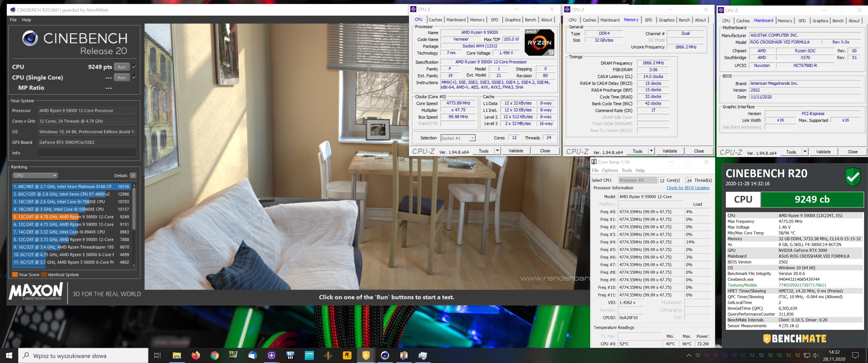Open the equalizer bars app on taskbar
The height and width of the screenshot is (363, 868).
point(290,355)
